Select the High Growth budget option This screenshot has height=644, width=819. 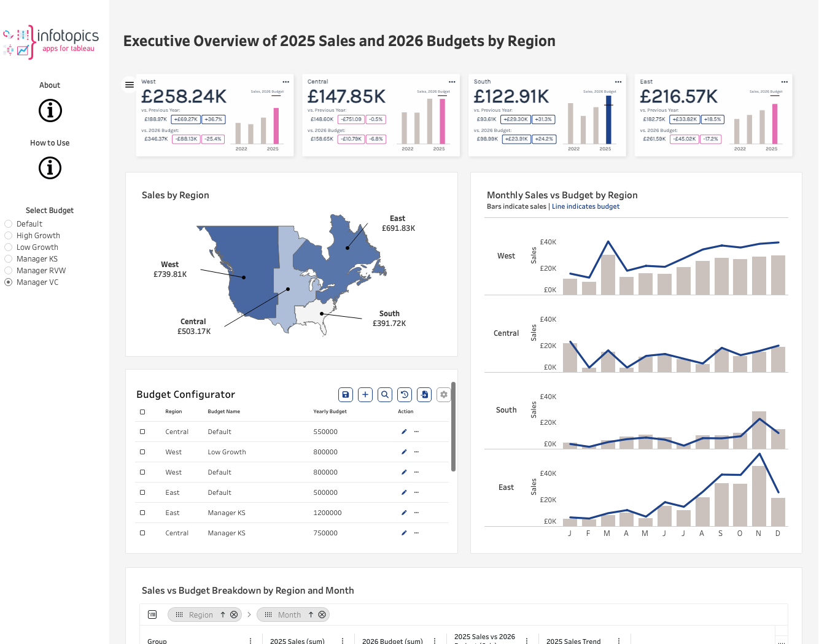(x=9, y=236)
